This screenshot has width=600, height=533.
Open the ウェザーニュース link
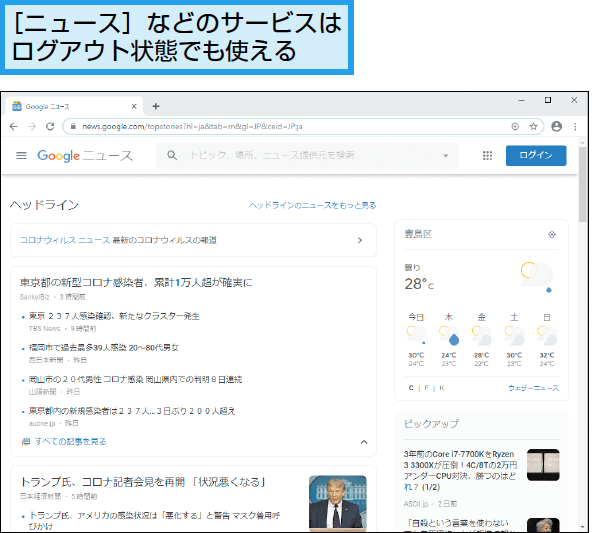pyautogui.click(x=533, y=388)
